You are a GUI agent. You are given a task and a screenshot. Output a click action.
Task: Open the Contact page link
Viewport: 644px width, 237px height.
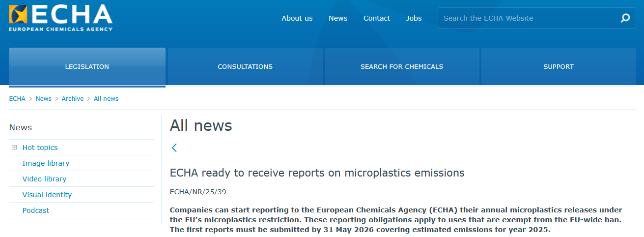click(x=377, y=18)
